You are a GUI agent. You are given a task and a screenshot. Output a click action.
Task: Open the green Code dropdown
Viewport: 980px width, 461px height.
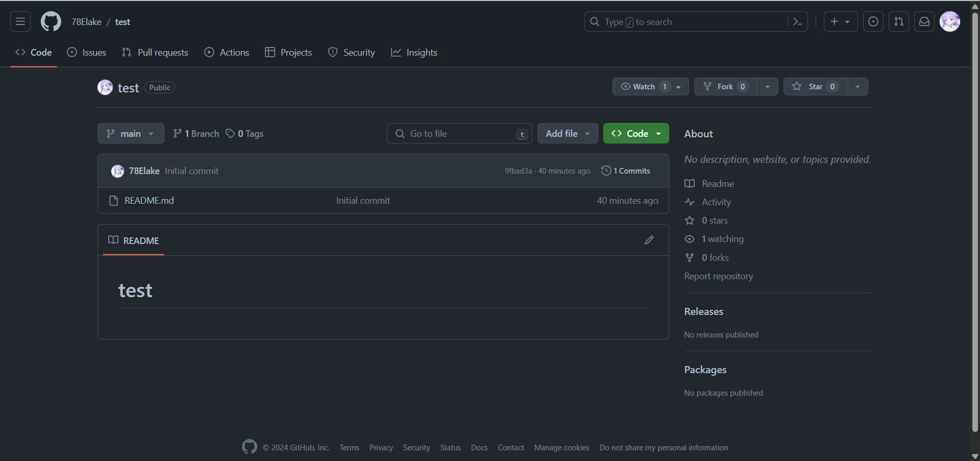(635, 133)
